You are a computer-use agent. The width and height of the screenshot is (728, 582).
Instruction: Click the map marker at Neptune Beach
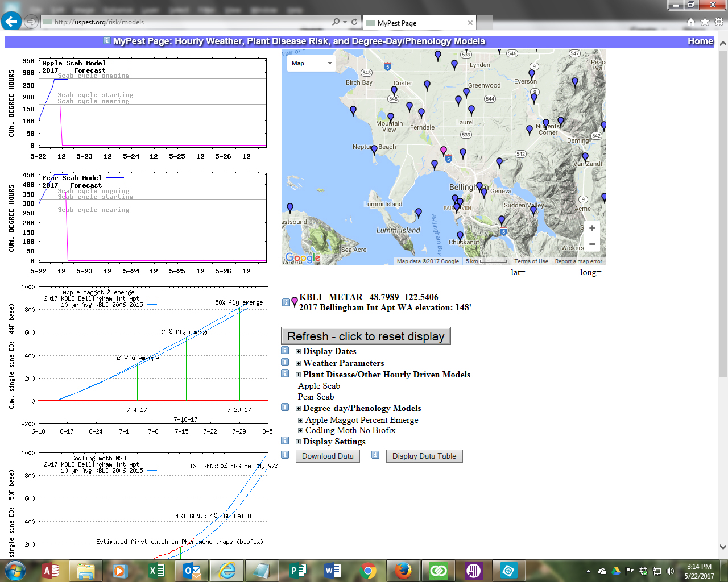pos(374,150)
